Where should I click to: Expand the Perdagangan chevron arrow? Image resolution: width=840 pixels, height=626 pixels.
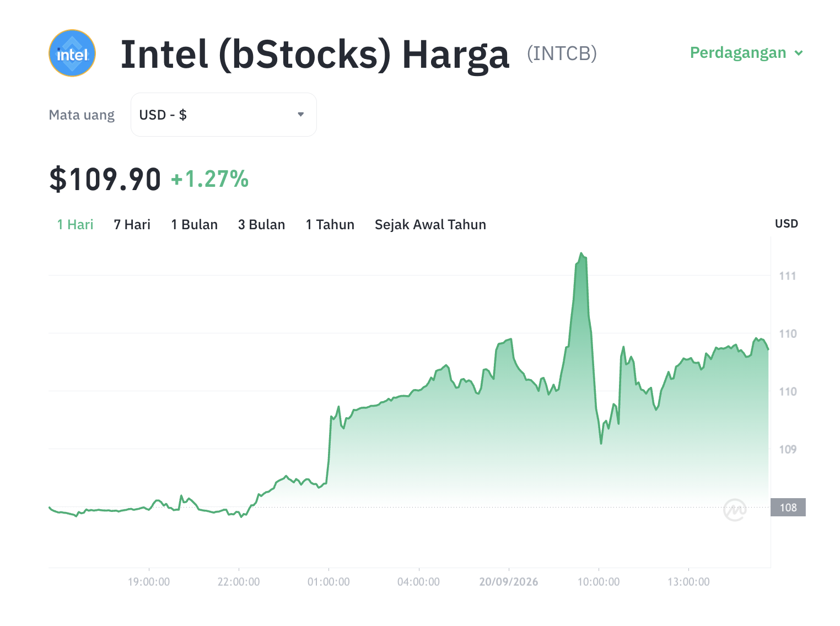tap(799, 53)
